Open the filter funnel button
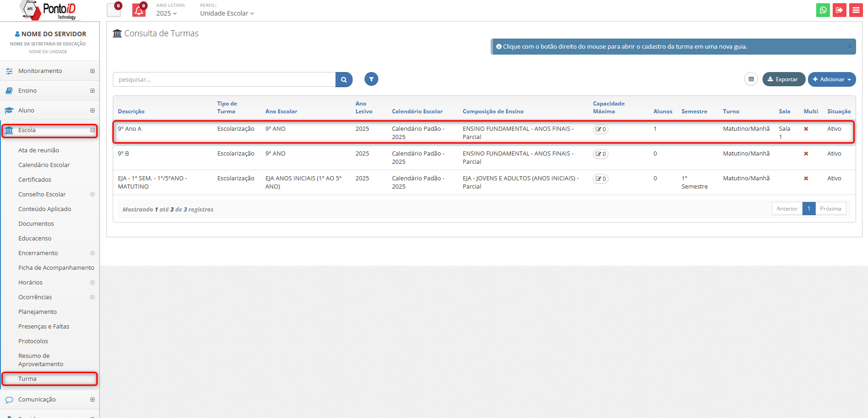This screenshot has height=418, width=868. point(371,79)
